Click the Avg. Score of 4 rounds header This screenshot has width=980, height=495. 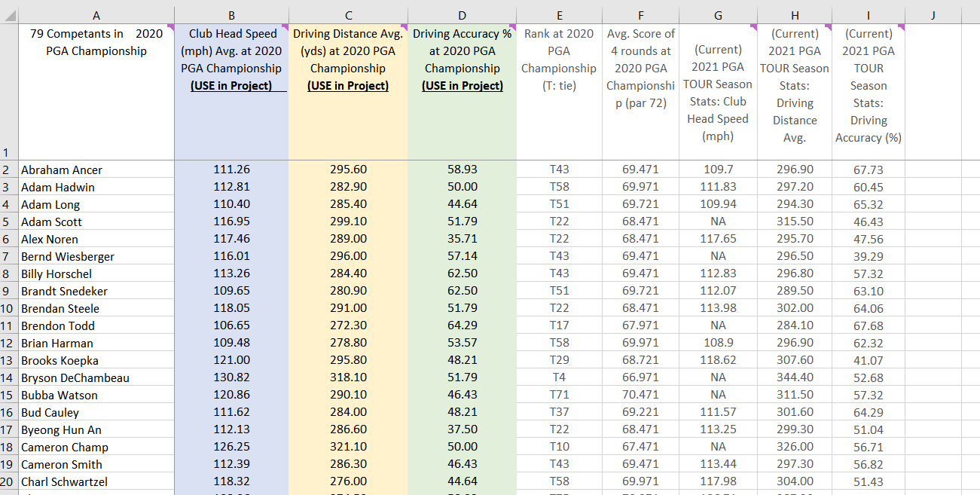640,92
